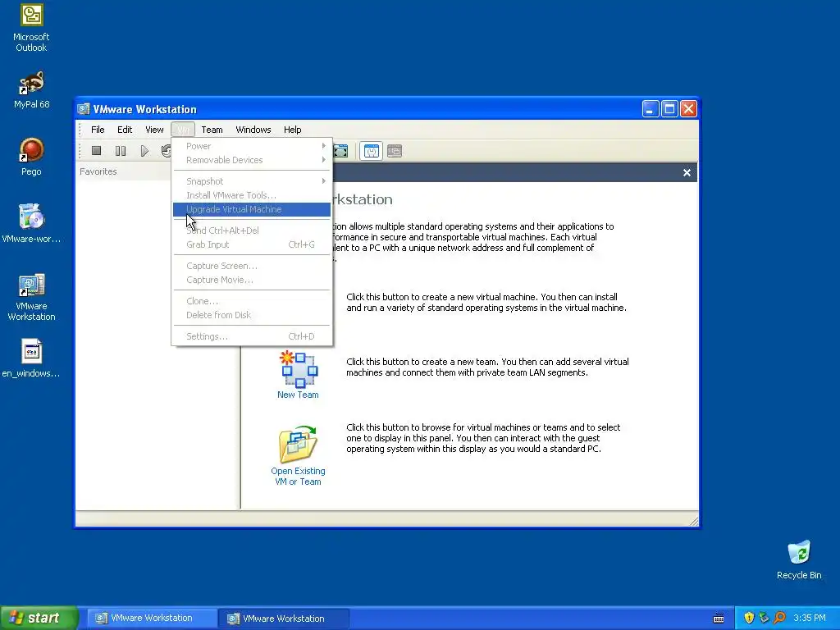The image size is (840, 630).
Task: Open the Microsoft Outlook desktop icon
Action: [32, 16]
